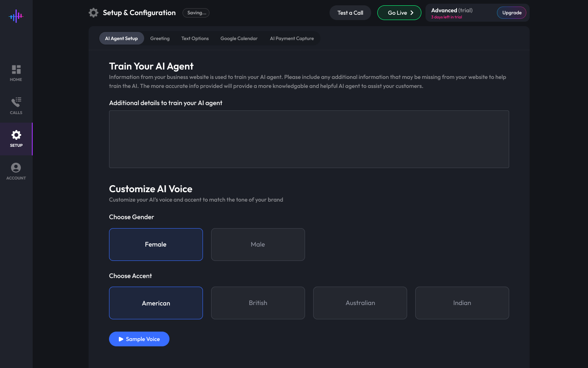The height and width of the screenshot is (368, 588).
Task: Open the AI Payment Capture tab
Action: pyautogui.click(x=292, y=38)
